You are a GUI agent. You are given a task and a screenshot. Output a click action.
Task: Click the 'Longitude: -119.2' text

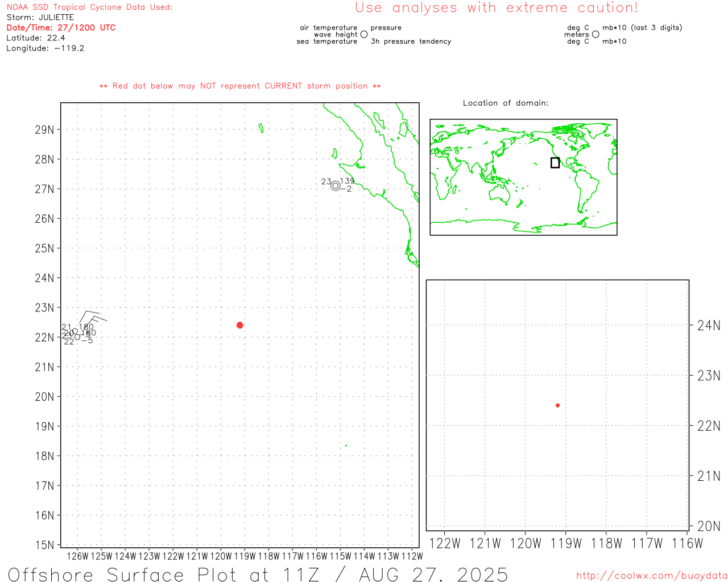[45, 48]
